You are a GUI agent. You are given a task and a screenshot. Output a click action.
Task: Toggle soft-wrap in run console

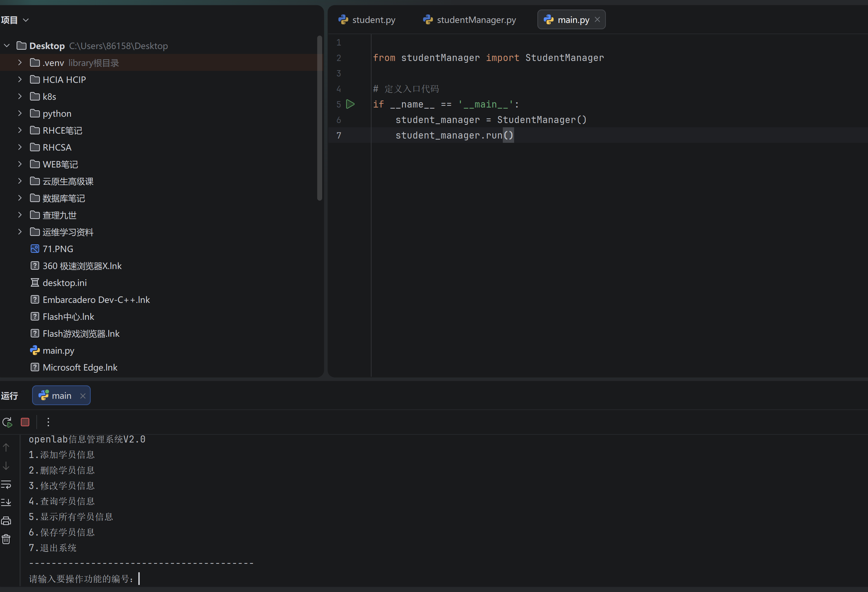click(6, 484)
